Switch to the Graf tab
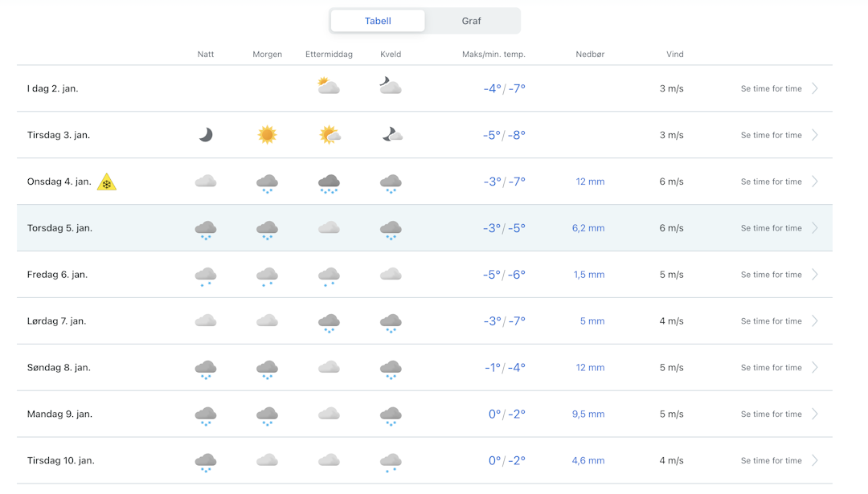 pos(473,20)
